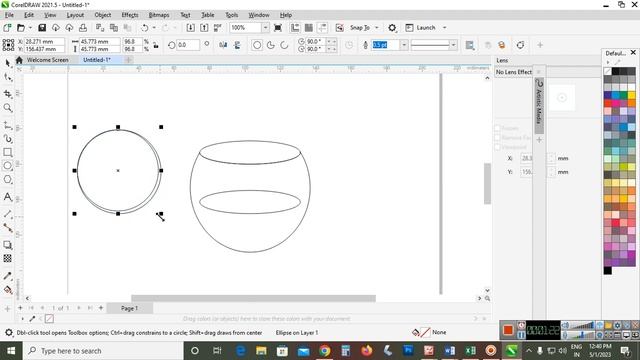The image size is (640, 360).
Task: Select the Color Eyedropper tool
Action: click(7, 276)
